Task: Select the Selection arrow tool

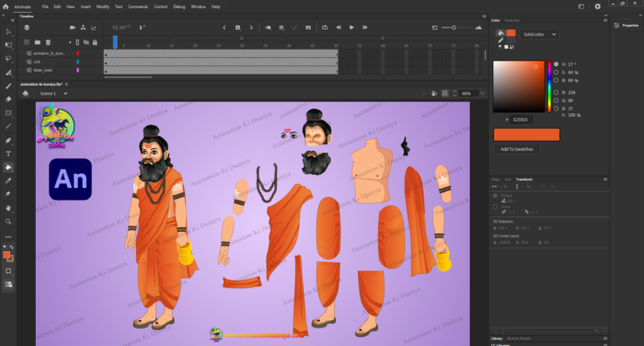Action: (x=8, y=31)
